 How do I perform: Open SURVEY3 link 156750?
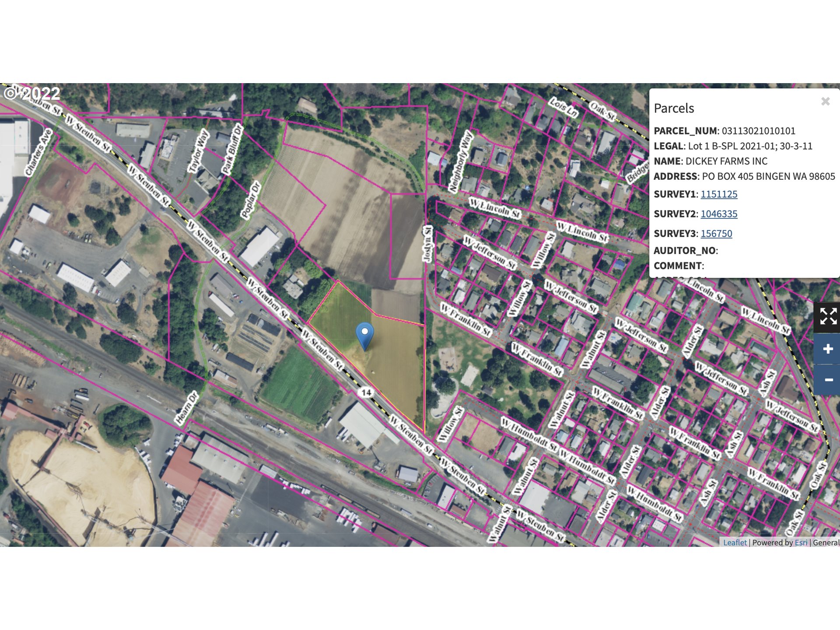(716, 234)
